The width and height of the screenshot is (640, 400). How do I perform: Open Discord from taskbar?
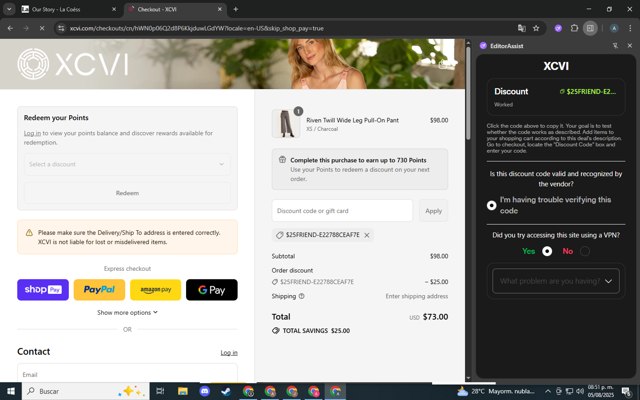[x=204, y=391]
